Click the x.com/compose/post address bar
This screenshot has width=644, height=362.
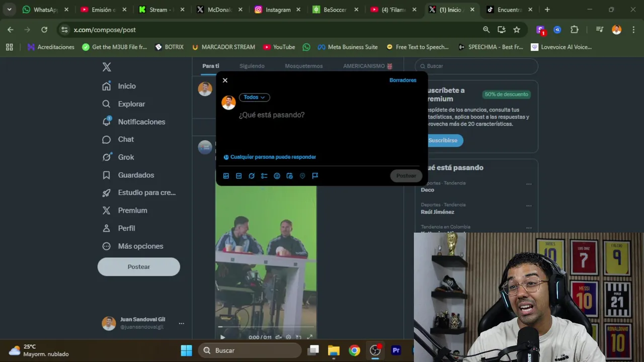click(272, 30)
